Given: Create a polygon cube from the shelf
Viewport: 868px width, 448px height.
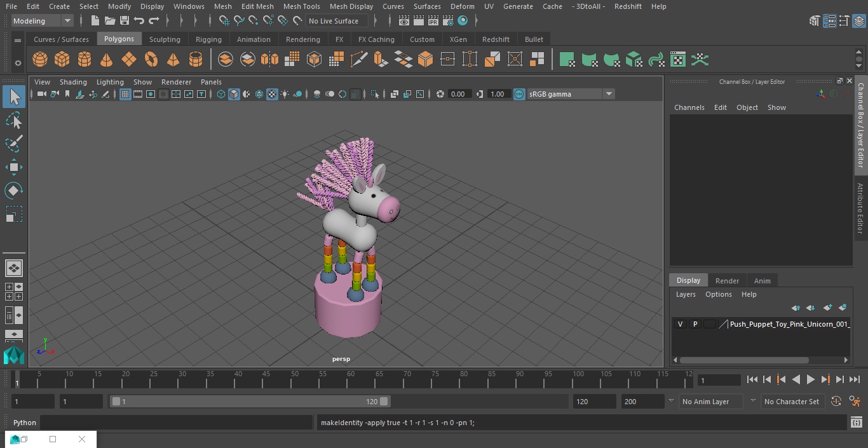Looking at the screenshot, I should point(62,60).
